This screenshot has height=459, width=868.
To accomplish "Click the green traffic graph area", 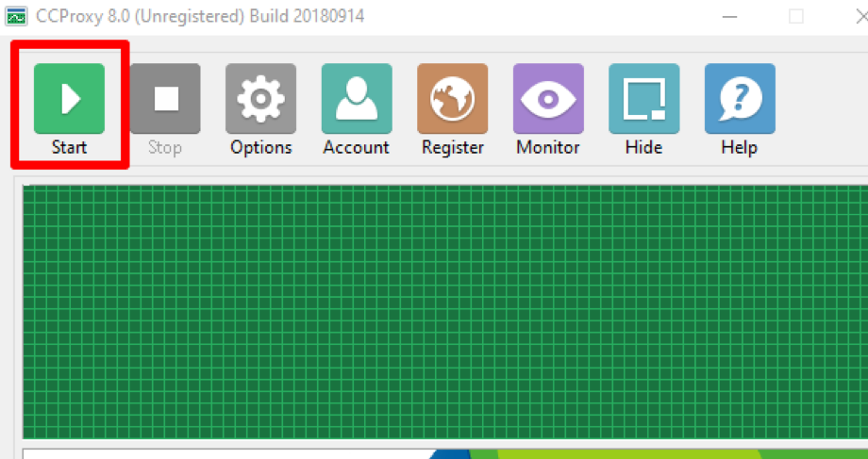I will click(x=445, y=312).
